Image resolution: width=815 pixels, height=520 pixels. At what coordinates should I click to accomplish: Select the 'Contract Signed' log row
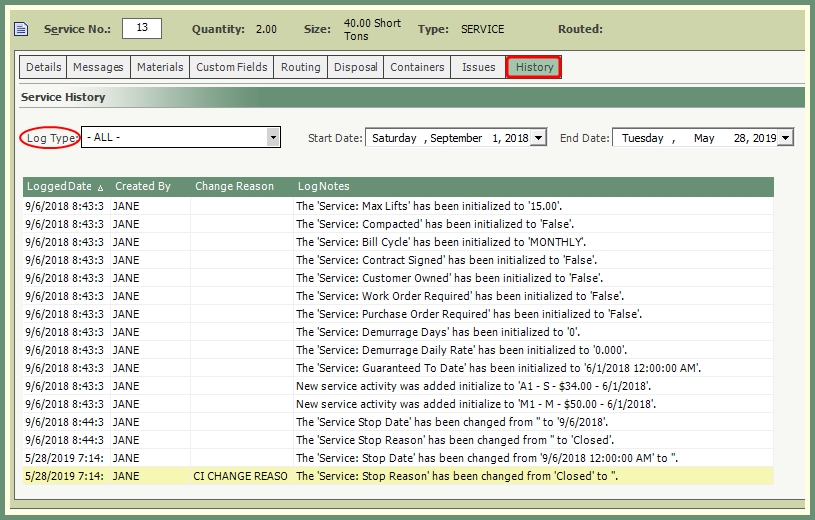[398, 260]
